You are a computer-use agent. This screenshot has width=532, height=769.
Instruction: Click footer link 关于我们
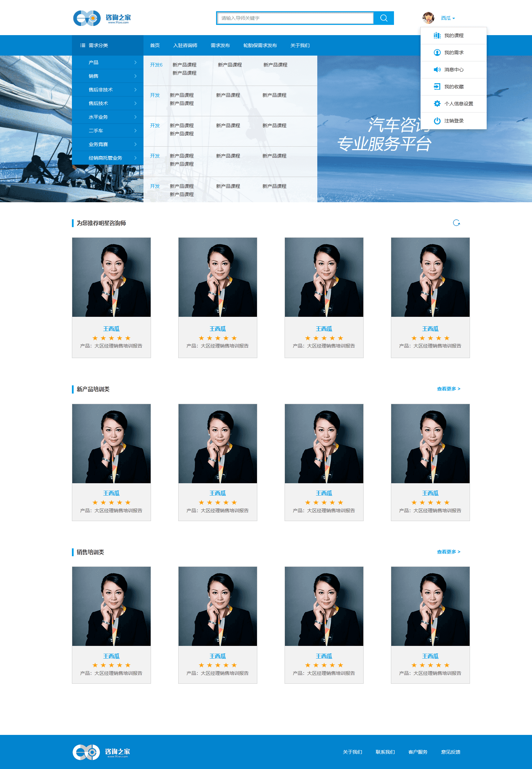(x=352, y=752)
